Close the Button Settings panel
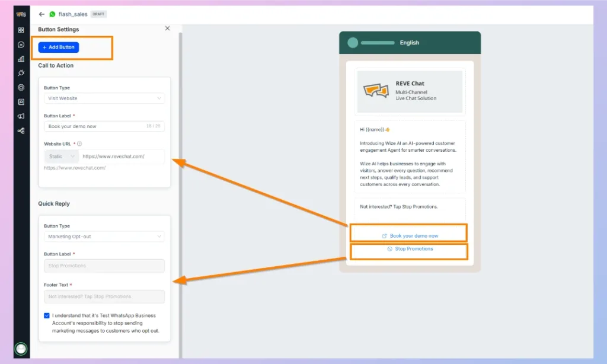The image size is (607, 364). tap(167, 28)
